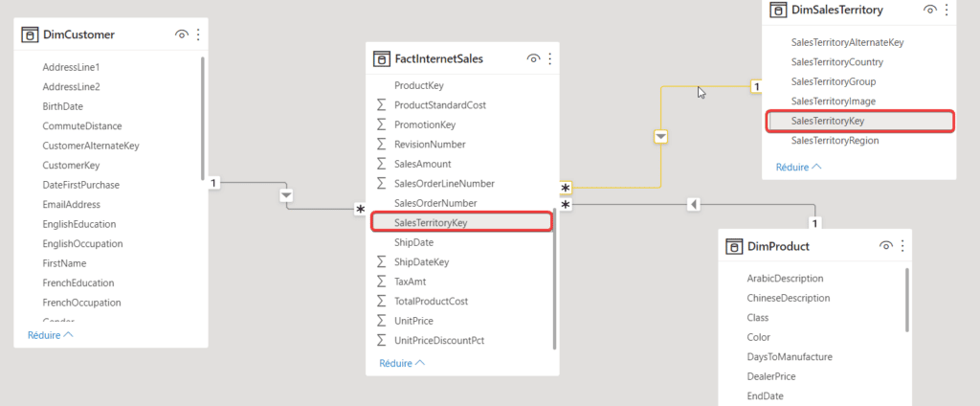Open DimSalesTerritory more options menu
The image size is (980, 406).
pos(947,10)
